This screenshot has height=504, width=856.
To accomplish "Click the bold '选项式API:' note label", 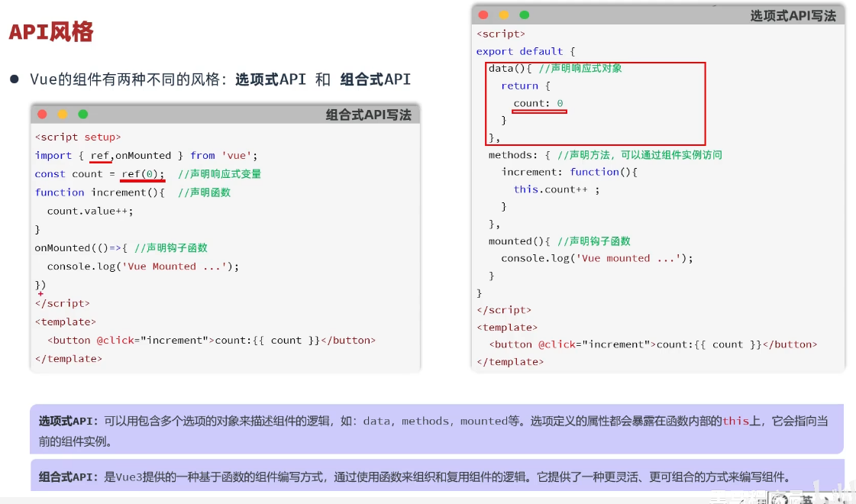I will point(68,421).
